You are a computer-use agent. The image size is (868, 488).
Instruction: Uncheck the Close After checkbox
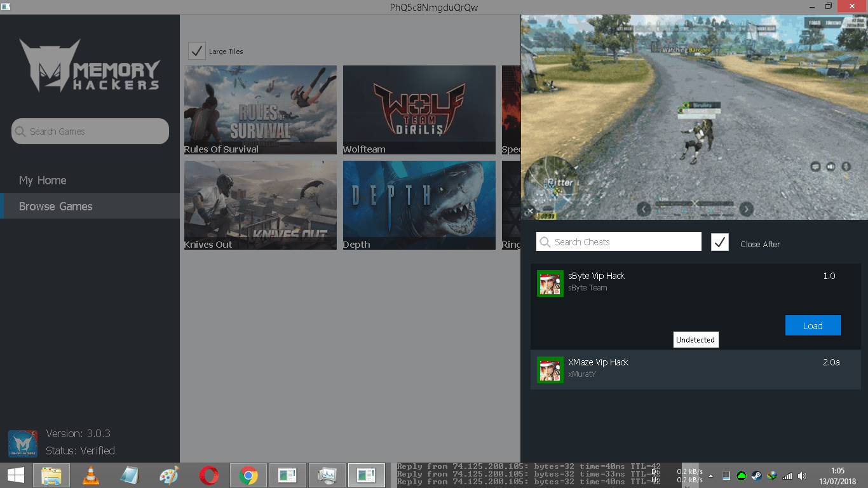(x=720, y=242)
